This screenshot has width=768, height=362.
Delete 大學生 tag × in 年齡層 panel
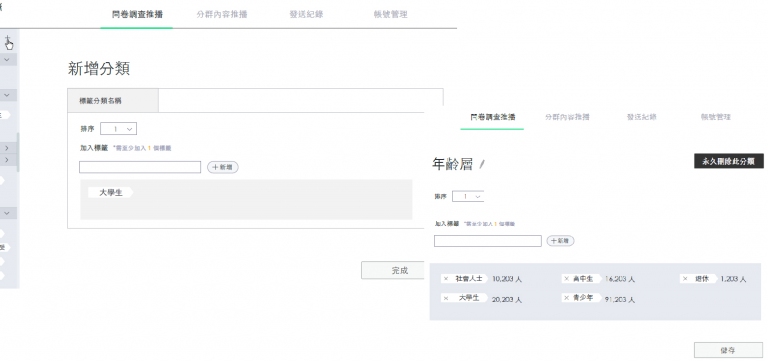pos(446,298)
